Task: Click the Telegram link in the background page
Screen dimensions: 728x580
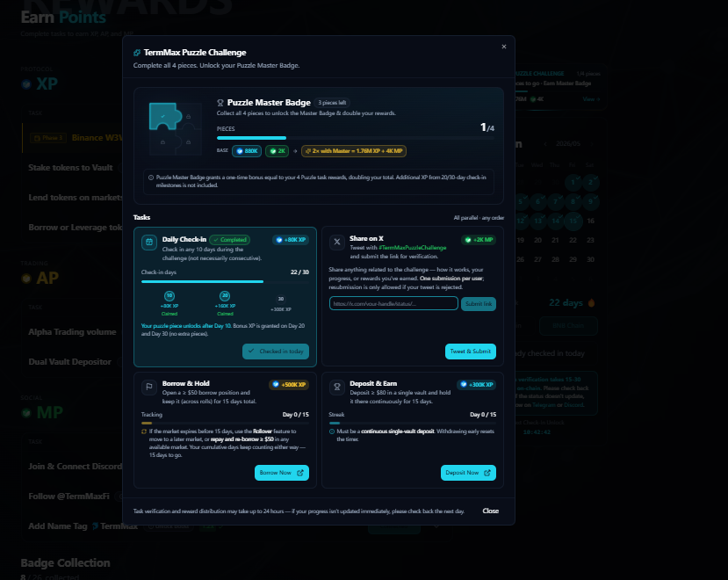Action: click(544, 405)
